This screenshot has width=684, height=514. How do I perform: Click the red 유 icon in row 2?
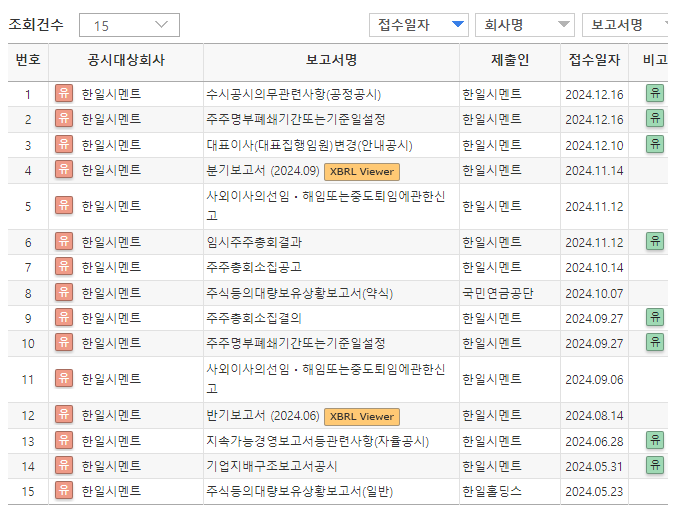point(64,119)
